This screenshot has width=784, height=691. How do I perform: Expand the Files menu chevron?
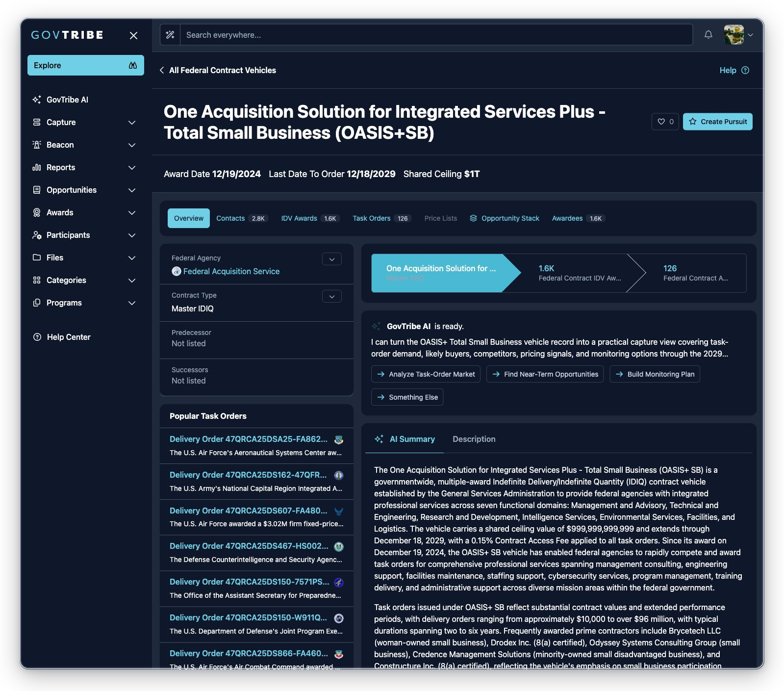click(x=132, y=257)
